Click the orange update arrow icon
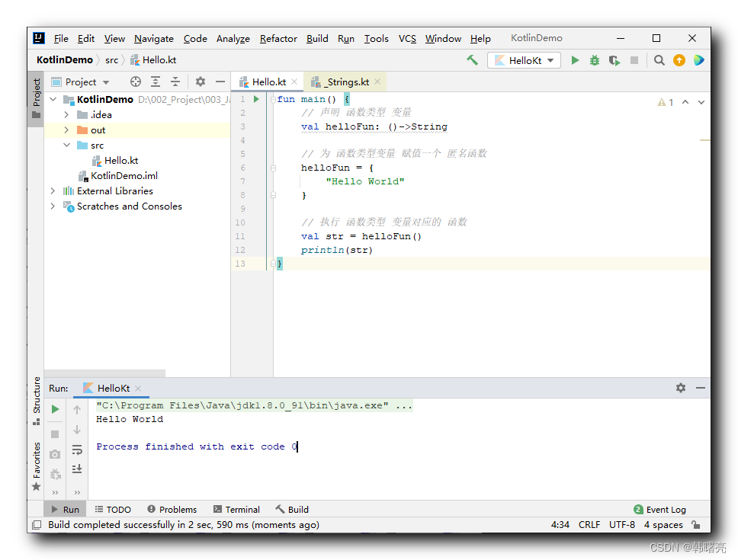This screenshot has height=560, width=738. tap(679, 60)
